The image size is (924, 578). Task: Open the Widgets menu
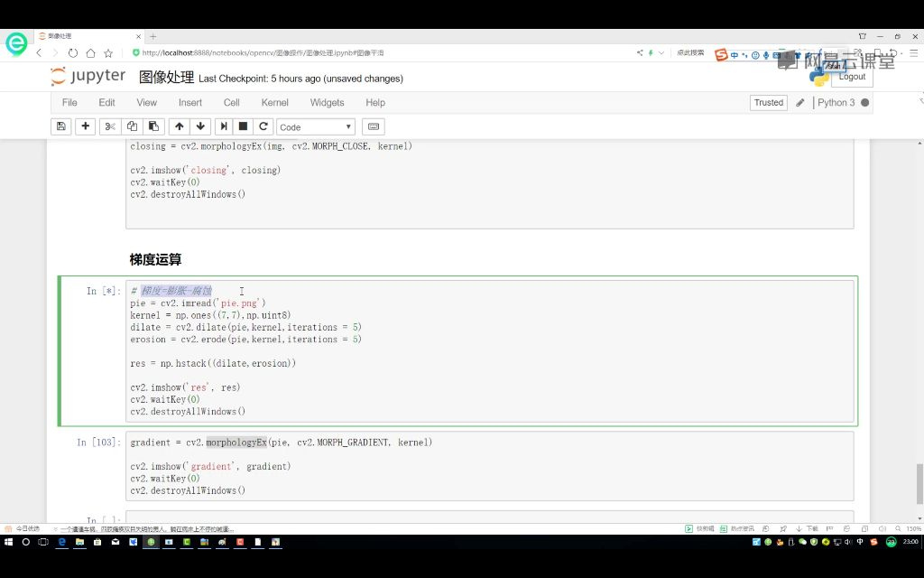coord(327,103)
